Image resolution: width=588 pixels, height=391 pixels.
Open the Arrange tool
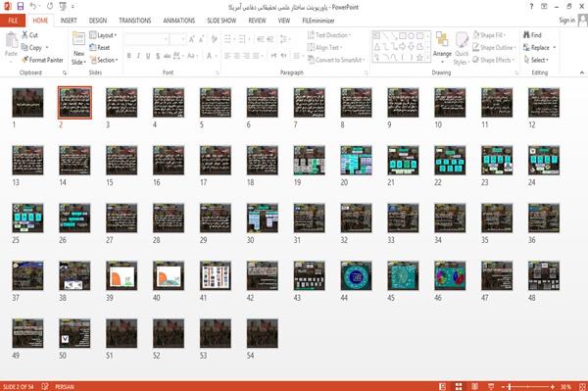coord(442,47)
